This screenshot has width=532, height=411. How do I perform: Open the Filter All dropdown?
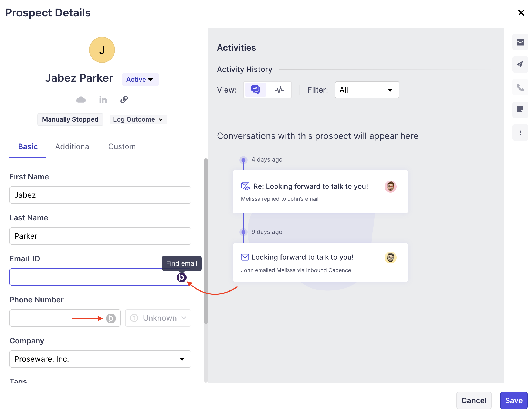[x=367, y=90]
